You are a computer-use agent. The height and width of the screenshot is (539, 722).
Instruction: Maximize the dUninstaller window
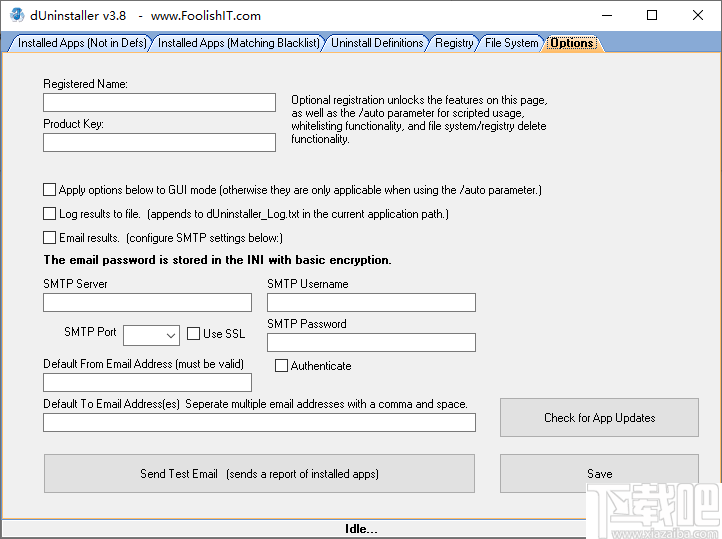(652, 15)
